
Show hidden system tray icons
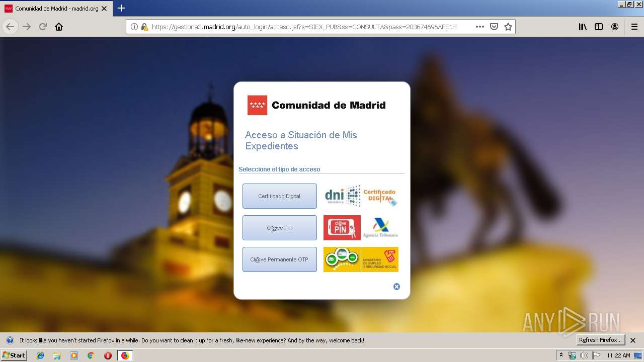[561, 355]
